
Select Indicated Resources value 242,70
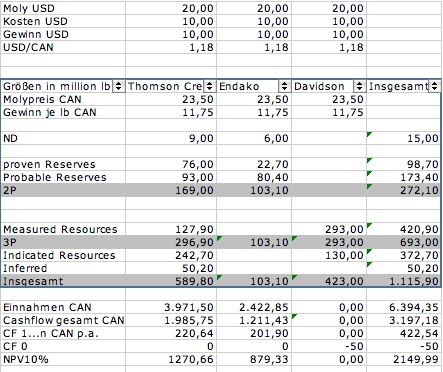coord(171,255)
